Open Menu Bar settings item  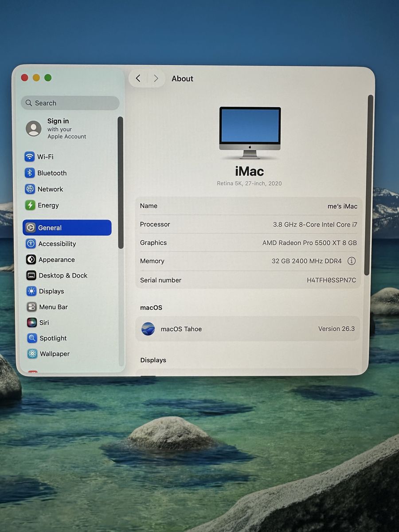coord(53,307)
